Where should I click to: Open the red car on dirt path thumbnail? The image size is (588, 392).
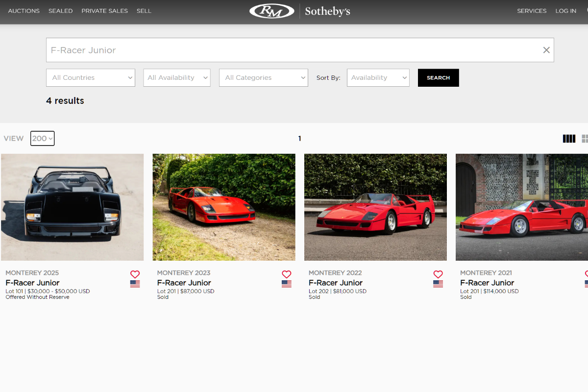224,207
